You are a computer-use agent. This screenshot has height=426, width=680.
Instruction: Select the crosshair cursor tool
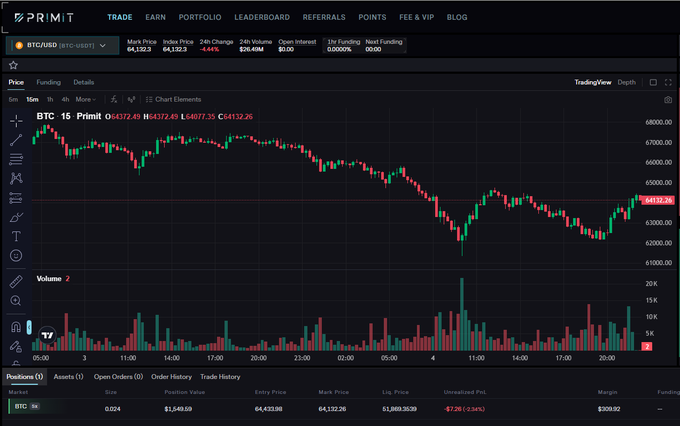(x=16, y=121)
